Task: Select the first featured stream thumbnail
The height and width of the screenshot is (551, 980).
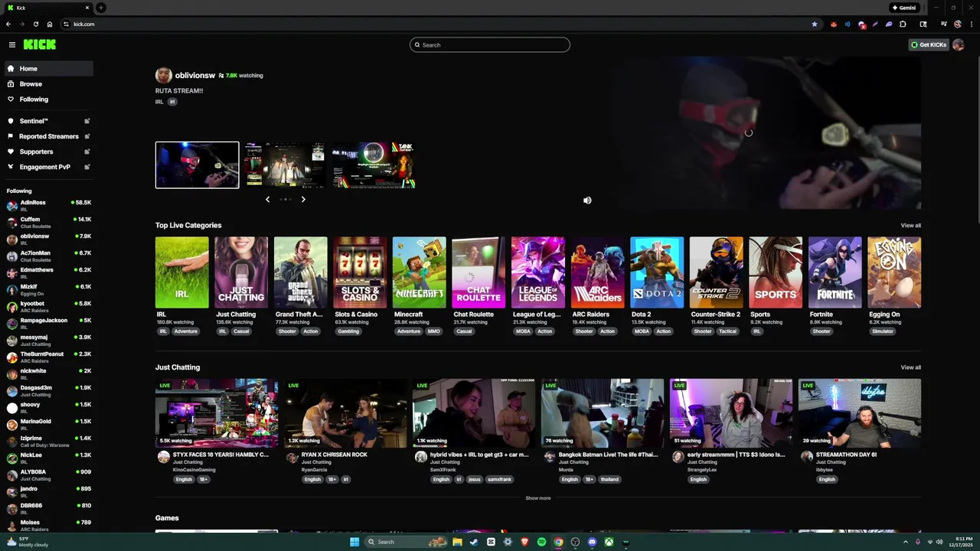Action: coord(197,165)
